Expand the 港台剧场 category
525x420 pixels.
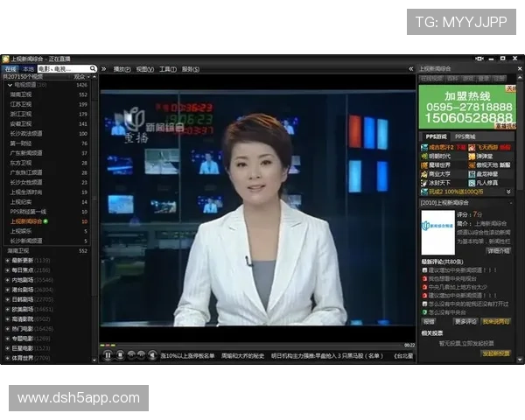click(x=7, y=290)
